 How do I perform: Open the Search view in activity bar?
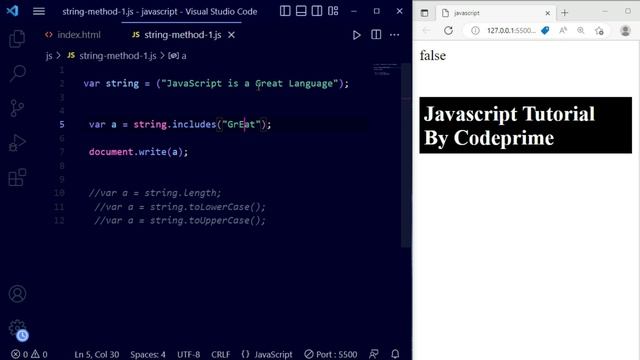point(17,73)
